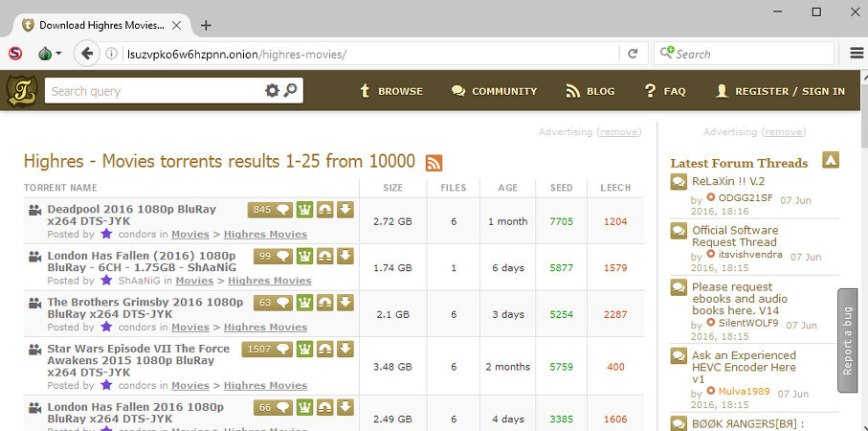
Task: Click the browser address bar
Action: coord(371,54)
